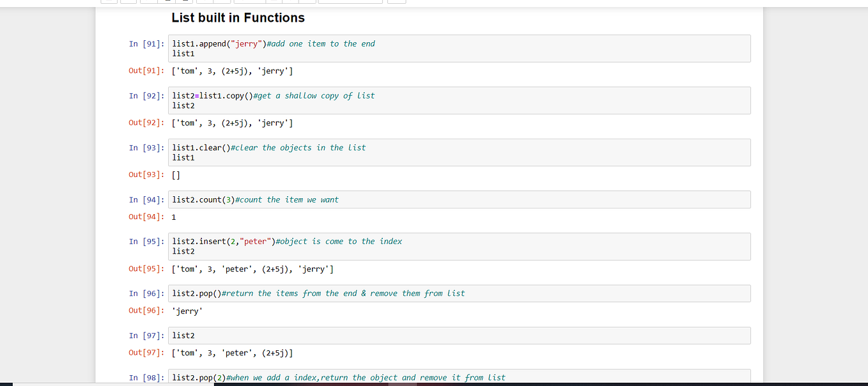
Task: Click the restart and run all icon
Action: [x=307, y=2]
